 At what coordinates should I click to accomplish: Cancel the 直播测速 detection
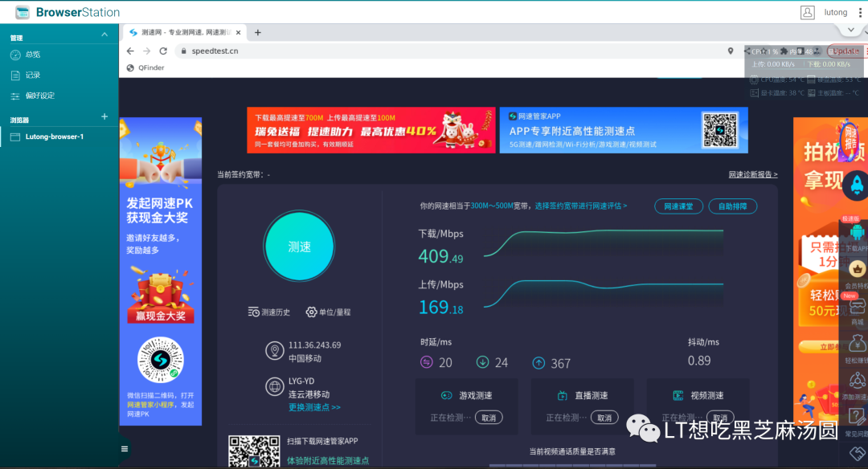pos(604,418)
